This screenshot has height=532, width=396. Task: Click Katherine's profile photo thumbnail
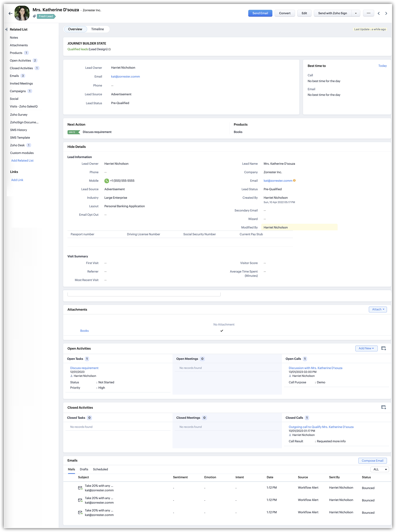click(22, 13)
